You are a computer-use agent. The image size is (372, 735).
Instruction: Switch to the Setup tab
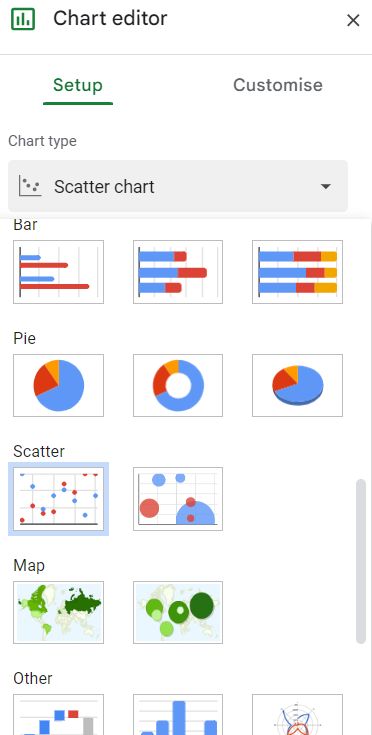[78, 85]
